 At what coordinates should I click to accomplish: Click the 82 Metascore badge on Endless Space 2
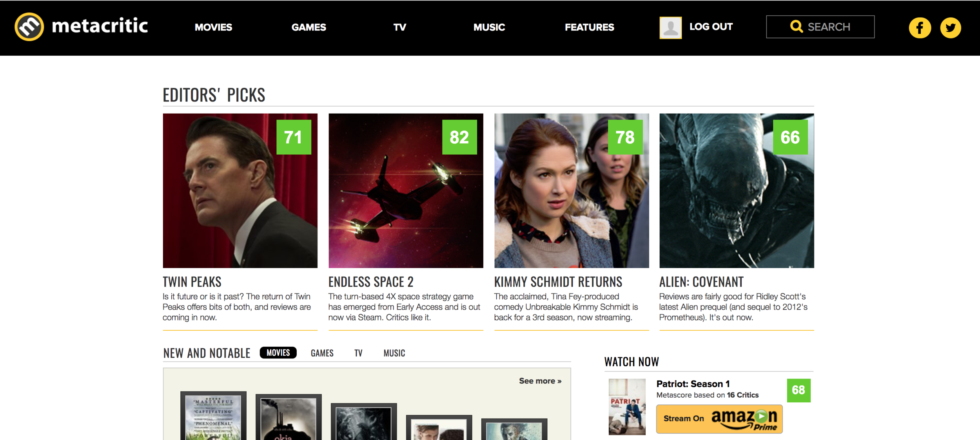click(x=459, y=137)
